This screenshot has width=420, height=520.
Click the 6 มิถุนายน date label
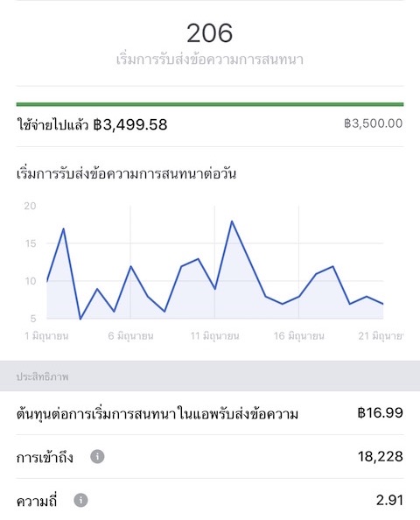coord(130,336)
